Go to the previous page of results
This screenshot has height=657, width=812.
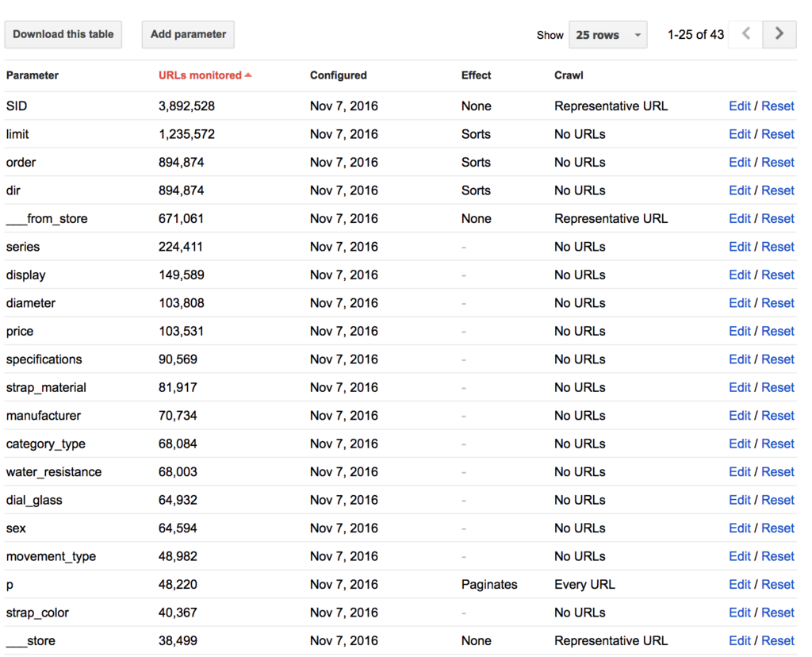[745, 34]
